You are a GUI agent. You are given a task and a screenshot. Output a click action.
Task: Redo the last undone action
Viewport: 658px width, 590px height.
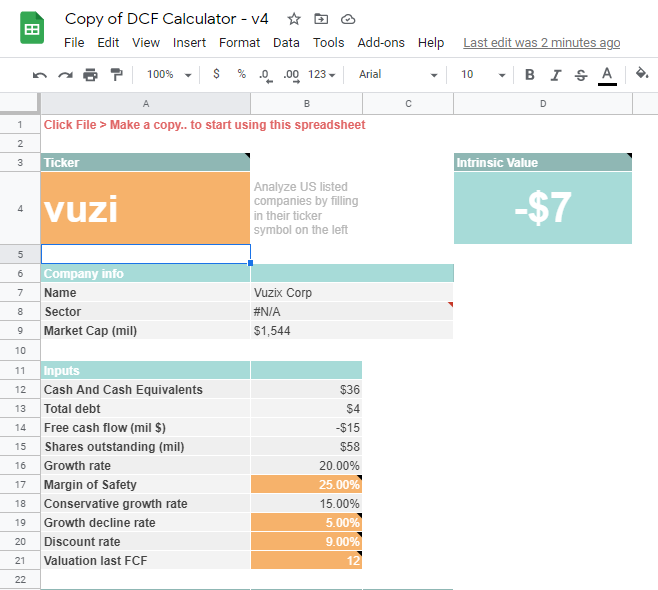coord(65,75)
